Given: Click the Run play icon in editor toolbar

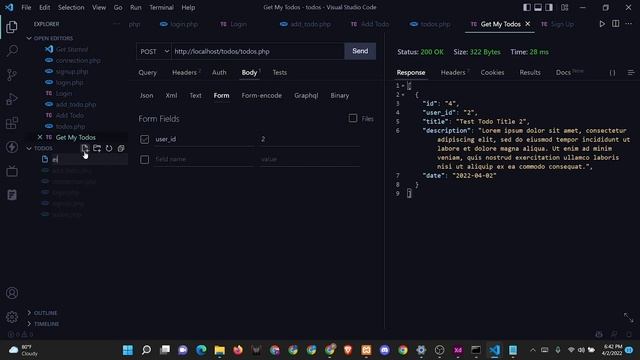Looking at the screenshot, I should pyautogui.click(x=602, y=24).
